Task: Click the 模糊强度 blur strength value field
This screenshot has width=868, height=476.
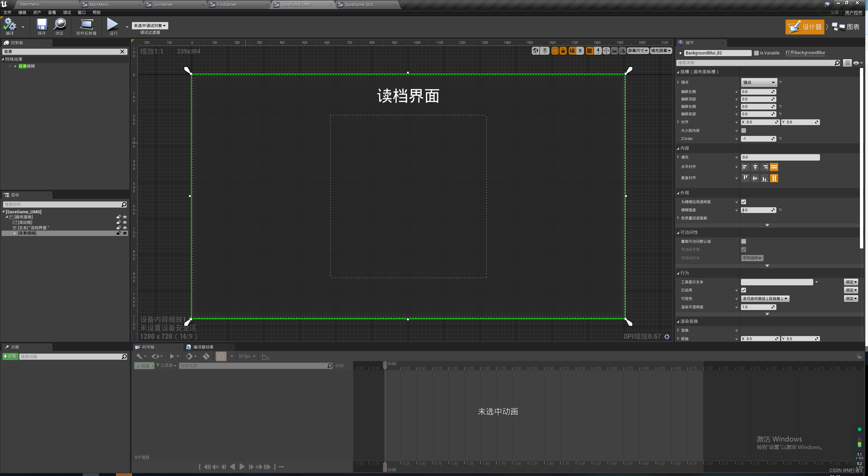Action: coord(756,210)
